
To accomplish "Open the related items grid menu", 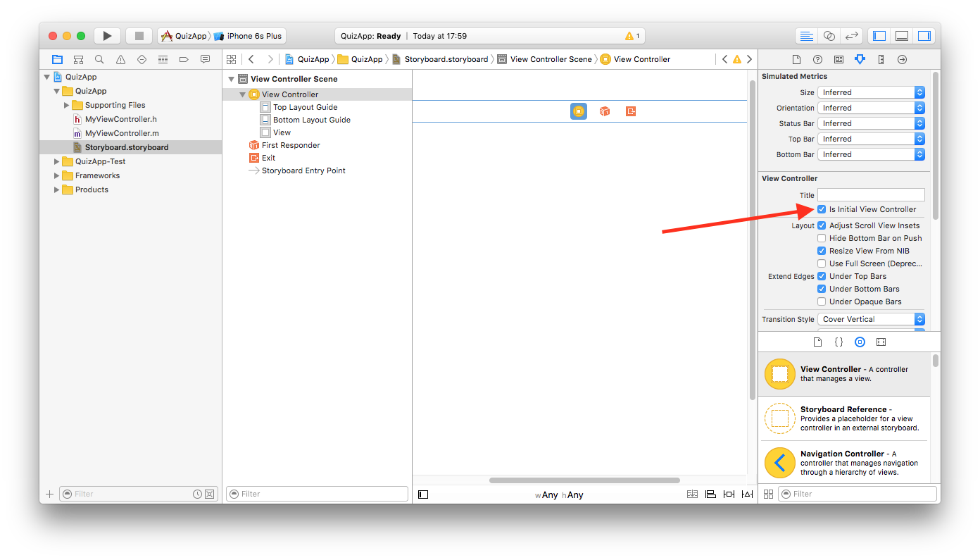I will [x=231, y=59].
